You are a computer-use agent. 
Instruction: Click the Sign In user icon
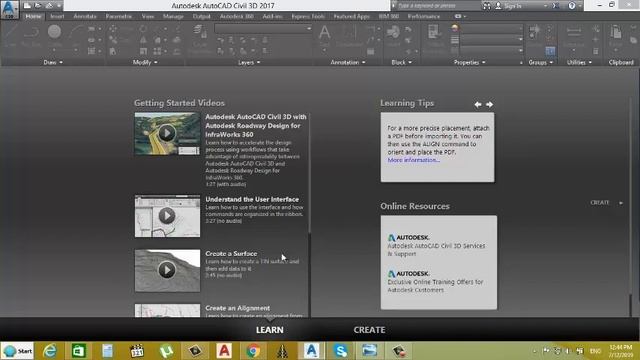coord(498,6)
